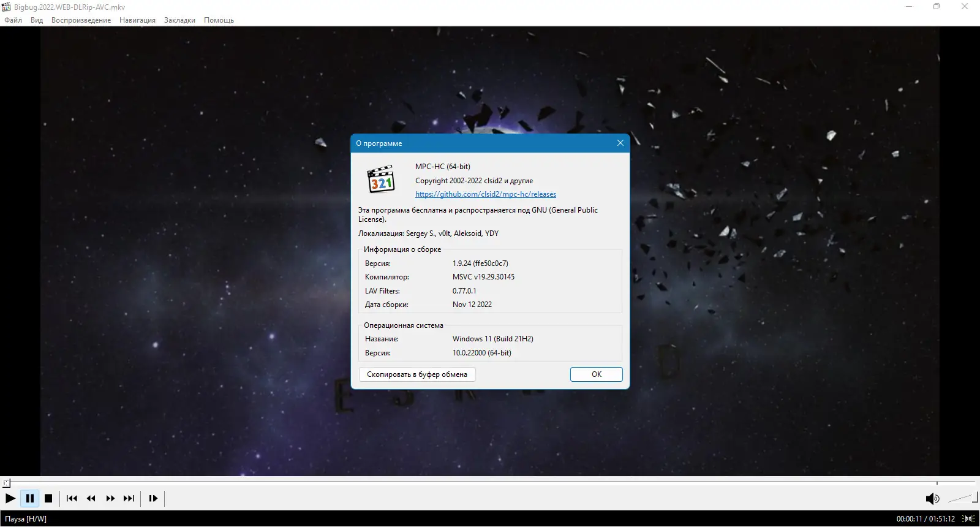Close the MPC-HC player window
The height and width of the screenshot is (527, 980).
click(x=965, y=7)
